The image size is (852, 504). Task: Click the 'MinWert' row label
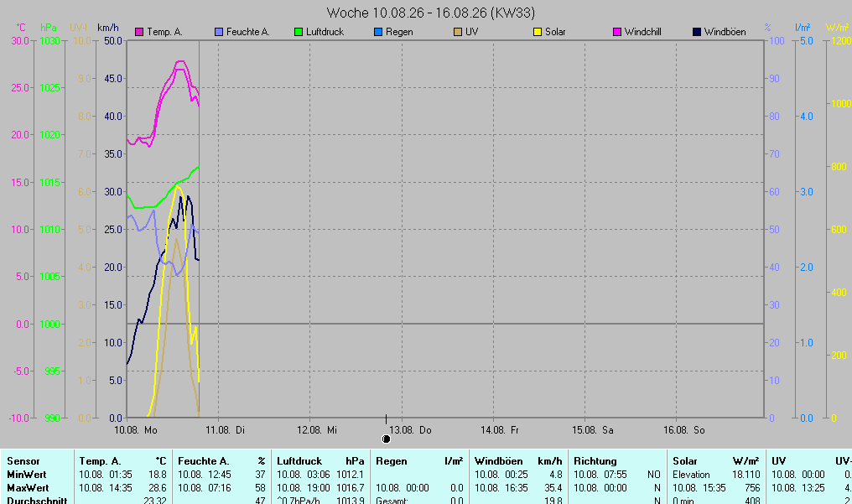click(x=27, y=475)
